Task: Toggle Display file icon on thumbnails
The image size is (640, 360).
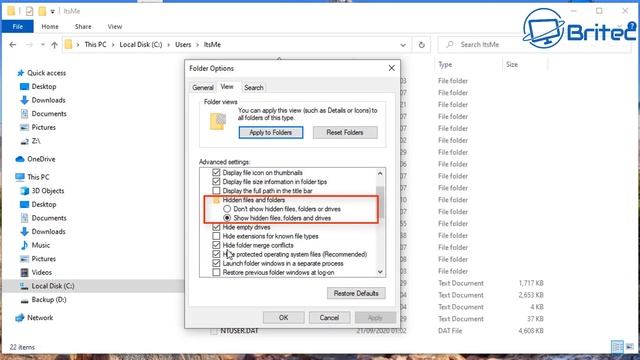Action: point(216,173)
